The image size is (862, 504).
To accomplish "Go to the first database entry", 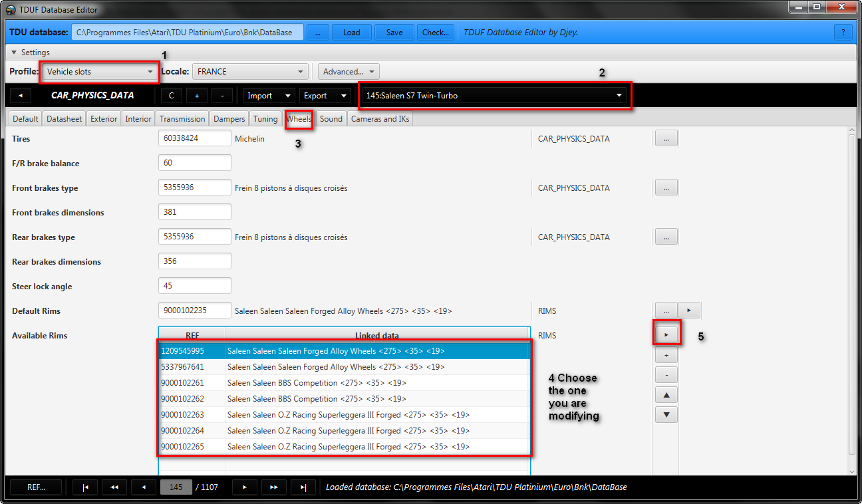I will [85, 487].
